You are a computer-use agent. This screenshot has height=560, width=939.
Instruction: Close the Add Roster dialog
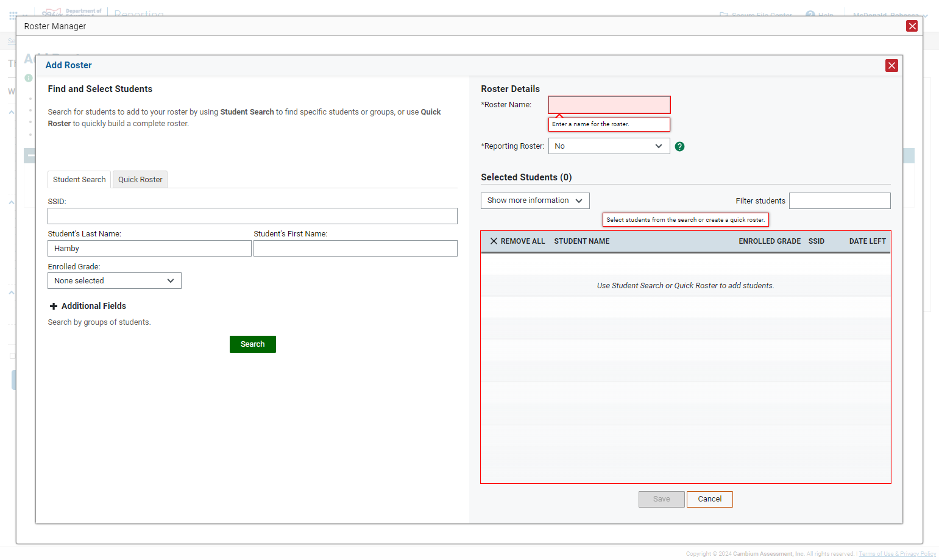(x=891, y=65)
